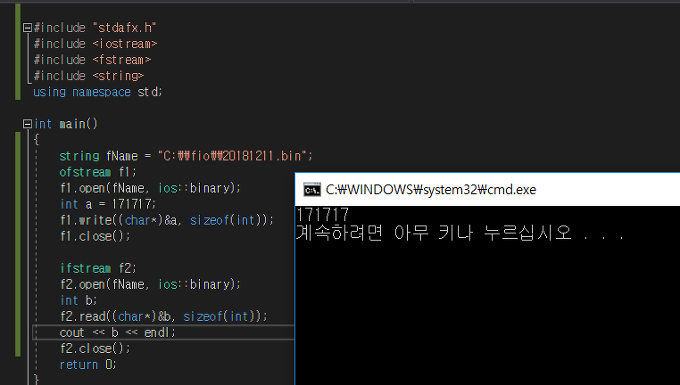Click the cmd.exe window title text
The image size is (680, 385).
coord(431,190)
